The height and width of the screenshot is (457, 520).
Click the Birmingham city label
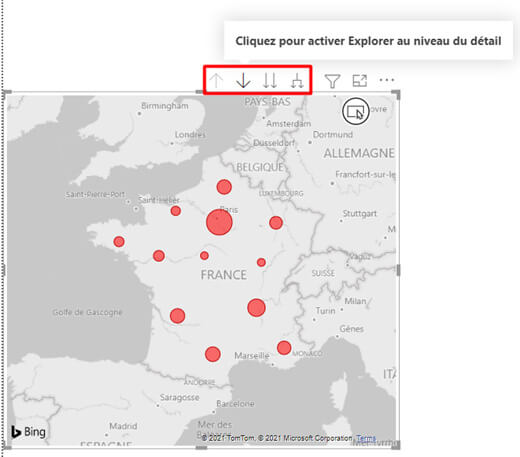point(165,106)
